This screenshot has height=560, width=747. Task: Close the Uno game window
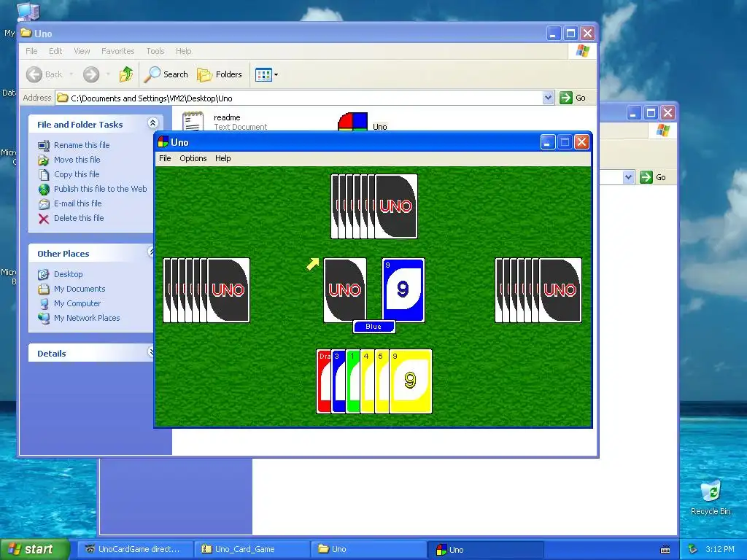[x=581, y=142]
